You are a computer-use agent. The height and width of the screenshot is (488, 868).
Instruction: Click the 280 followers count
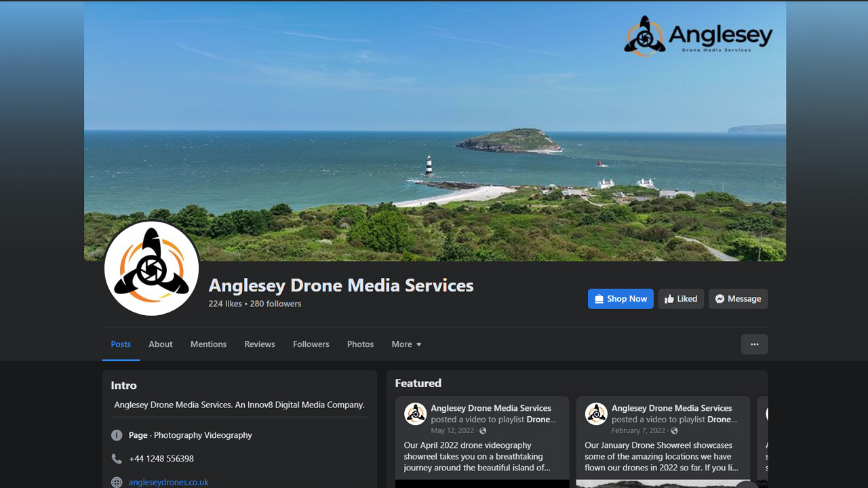click(x=275, y=304)
